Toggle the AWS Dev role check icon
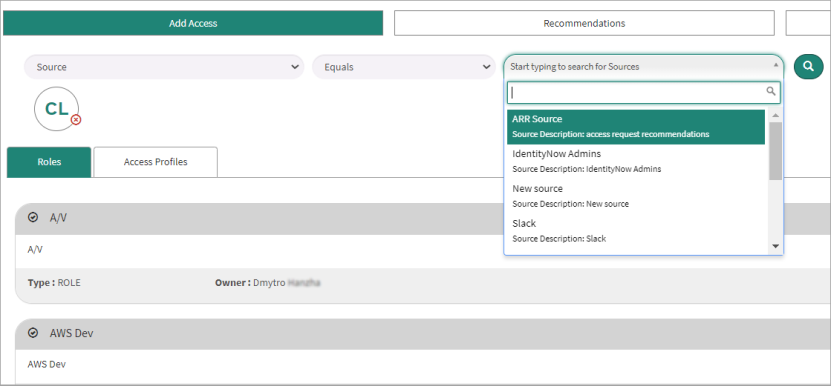 coord(33,333)
